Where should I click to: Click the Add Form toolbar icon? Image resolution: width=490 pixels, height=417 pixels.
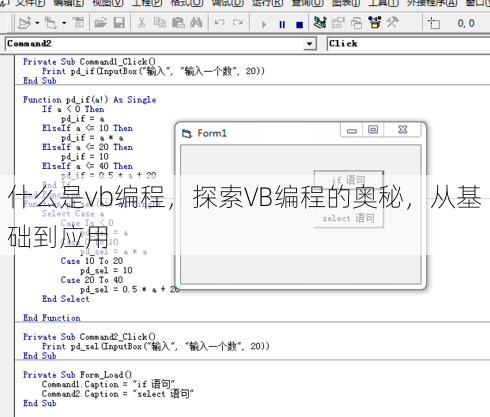pyautogui.click(x=51, y=23)
